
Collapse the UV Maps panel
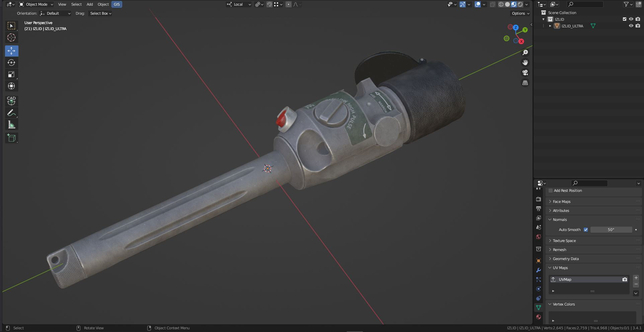[594, 268]
